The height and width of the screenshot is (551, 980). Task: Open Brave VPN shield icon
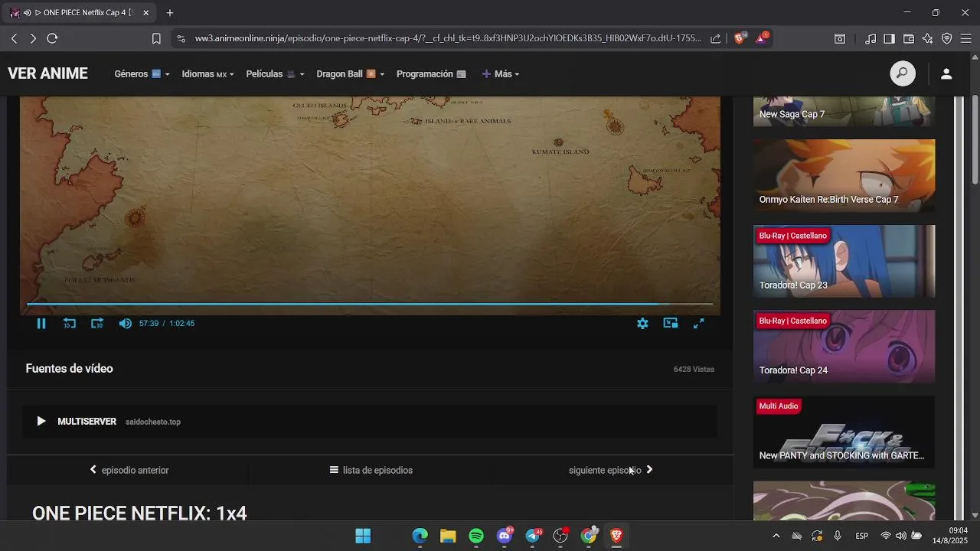947,38
